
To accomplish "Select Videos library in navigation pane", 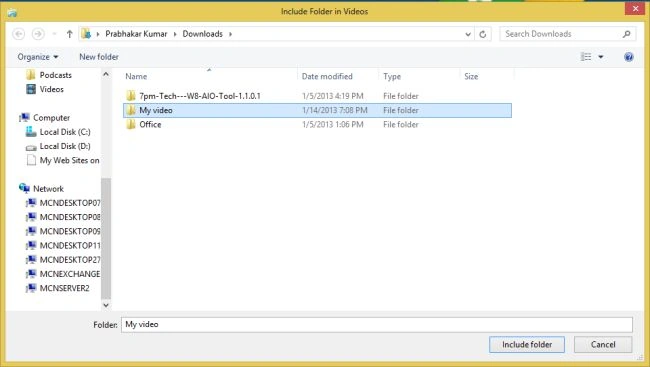I will (51, 89).
